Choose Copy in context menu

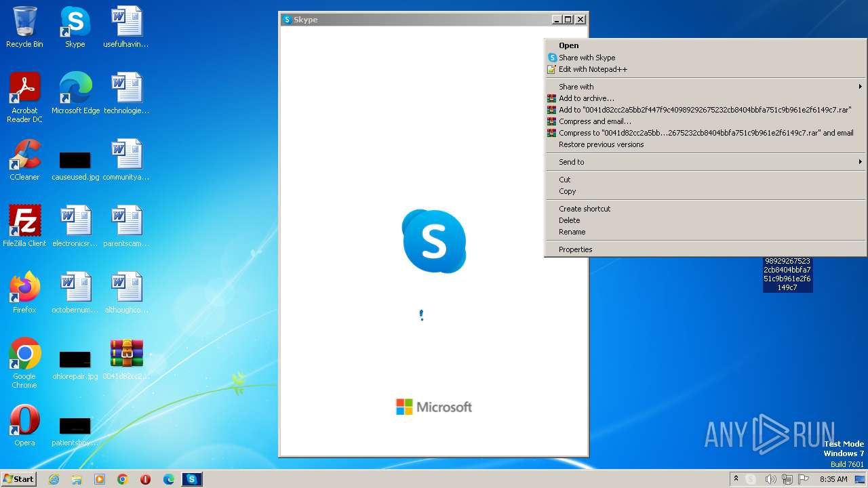click(705, 191)
